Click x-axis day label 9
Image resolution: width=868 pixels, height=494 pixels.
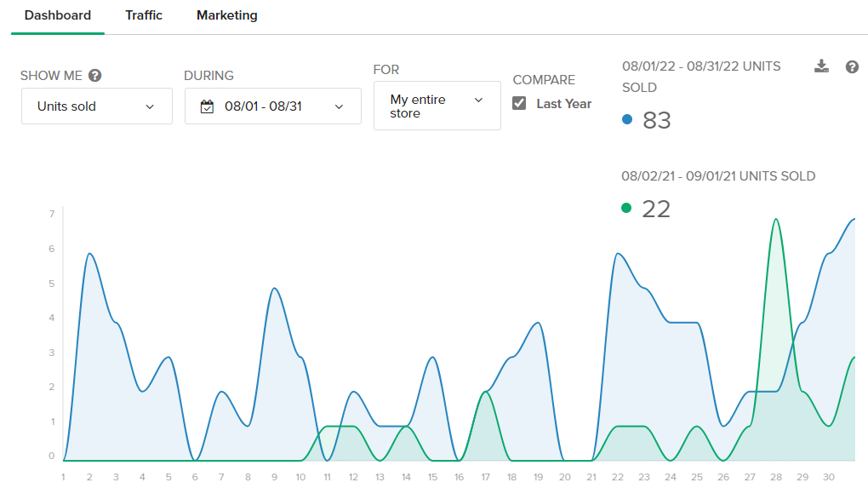(x=274, y=477)
